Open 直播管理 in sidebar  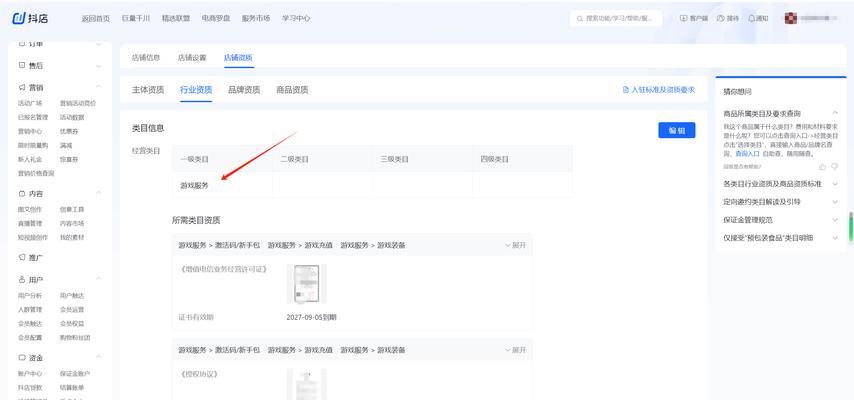tap(30, 223)
